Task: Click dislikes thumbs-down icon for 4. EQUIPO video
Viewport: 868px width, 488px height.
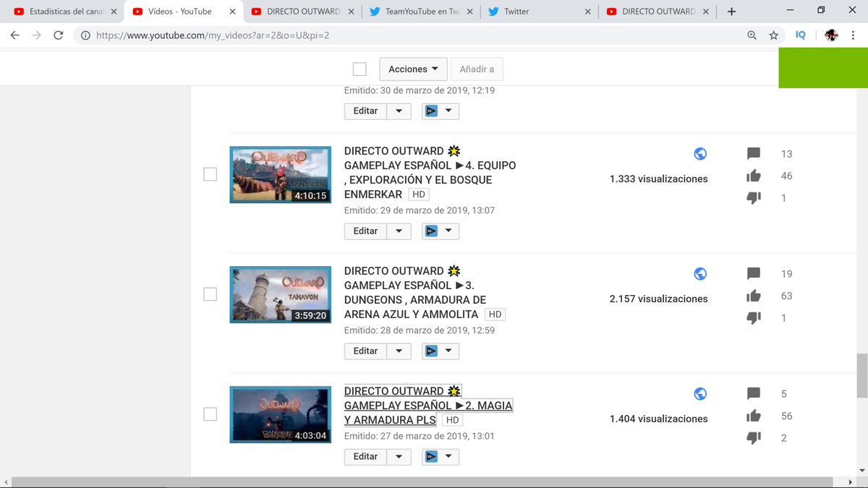Action: pyautogui.click(x=754, y=198)
